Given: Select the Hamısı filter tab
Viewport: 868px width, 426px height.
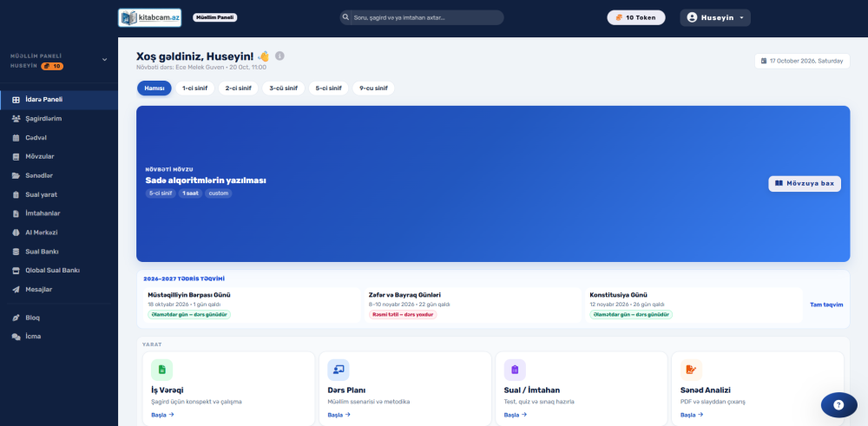Looking at the screenshot, I should pyautogui.click(x=155, y=88).
